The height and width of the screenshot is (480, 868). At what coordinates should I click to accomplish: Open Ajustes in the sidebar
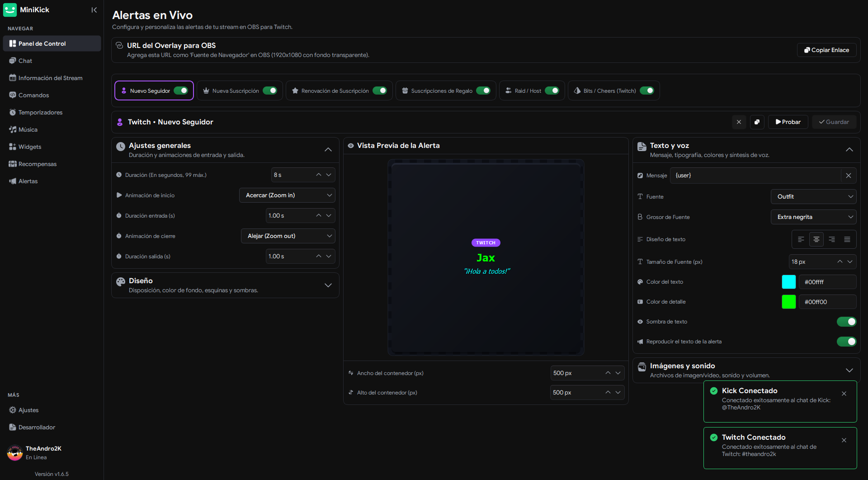coord(52,410)
